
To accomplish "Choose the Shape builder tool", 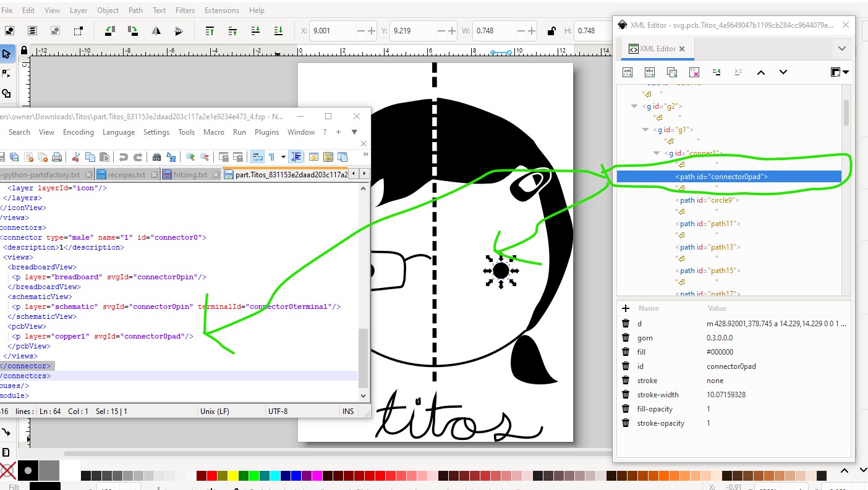I will pos(7,93).
